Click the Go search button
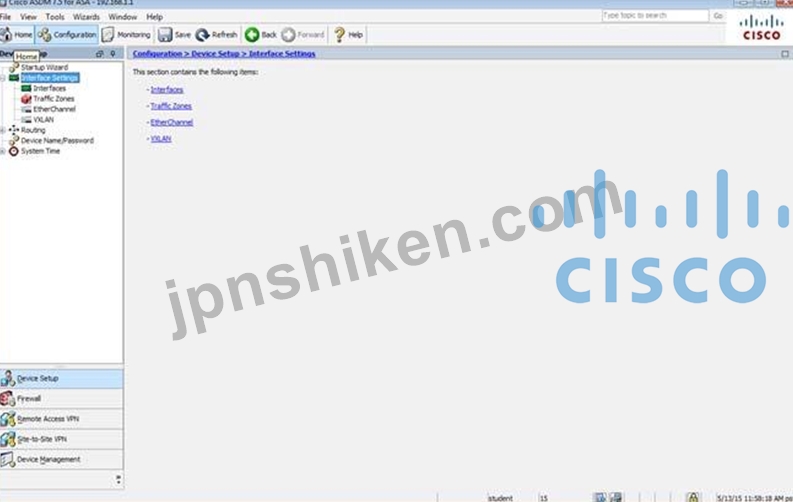Viewport: 793px width, 502px height. [718, 16]
